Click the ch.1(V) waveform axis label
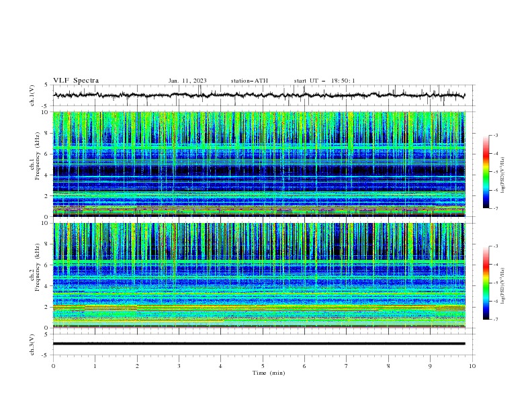 (32, 95)
